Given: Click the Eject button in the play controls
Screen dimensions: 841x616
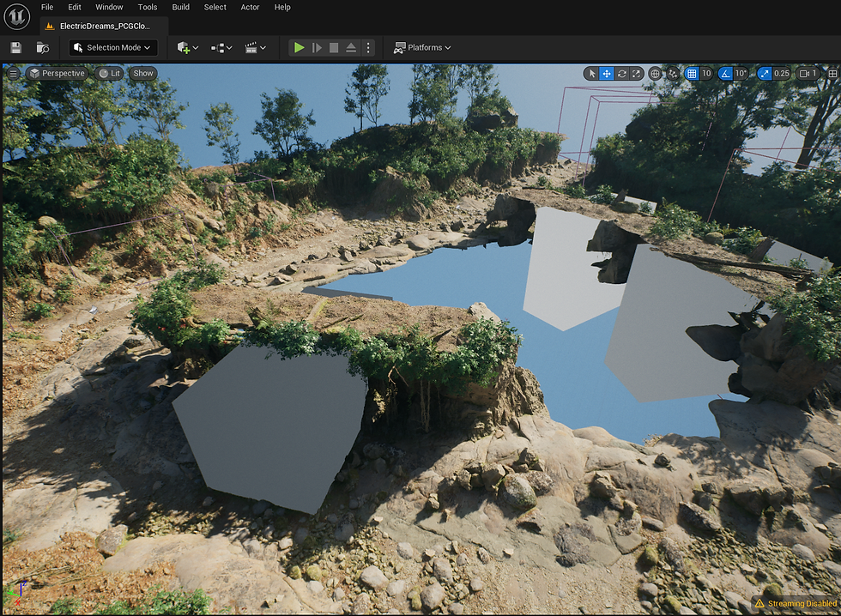Looking at the screenshot, I should coord(351,48).
